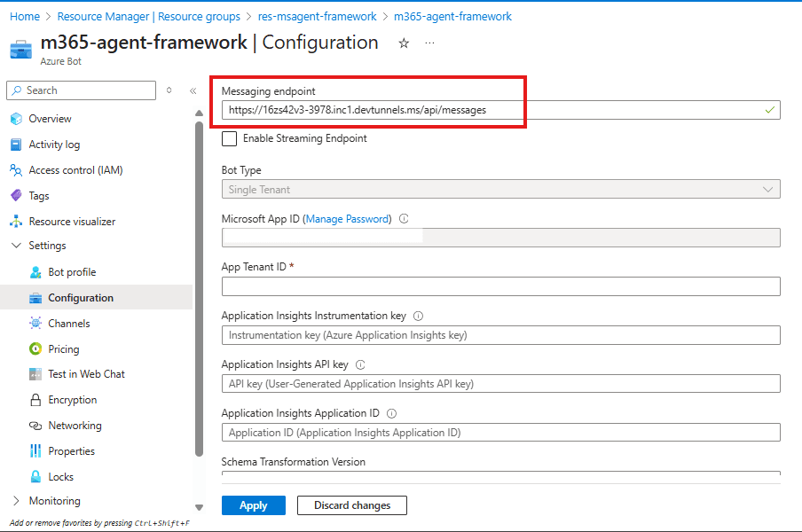Open the more options ellipsis menu
Image resolution: width=802 pixels, height=532 pixels.
click(430, 43)
